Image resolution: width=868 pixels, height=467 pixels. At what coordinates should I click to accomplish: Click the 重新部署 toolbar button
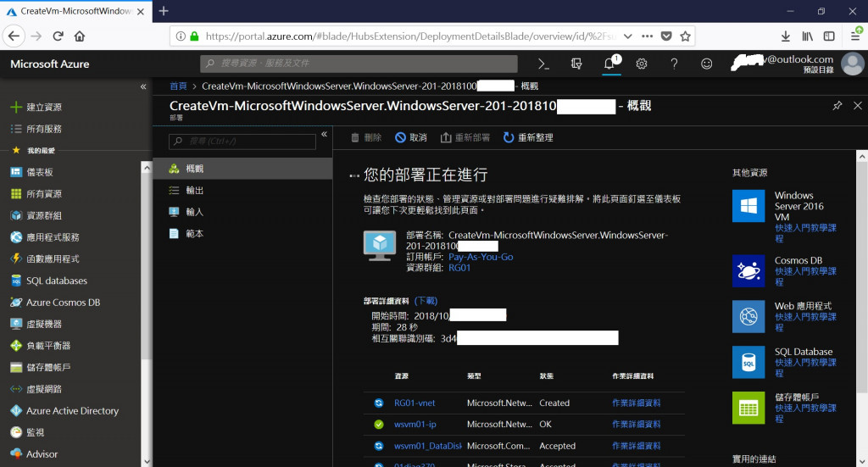[465, 137]
